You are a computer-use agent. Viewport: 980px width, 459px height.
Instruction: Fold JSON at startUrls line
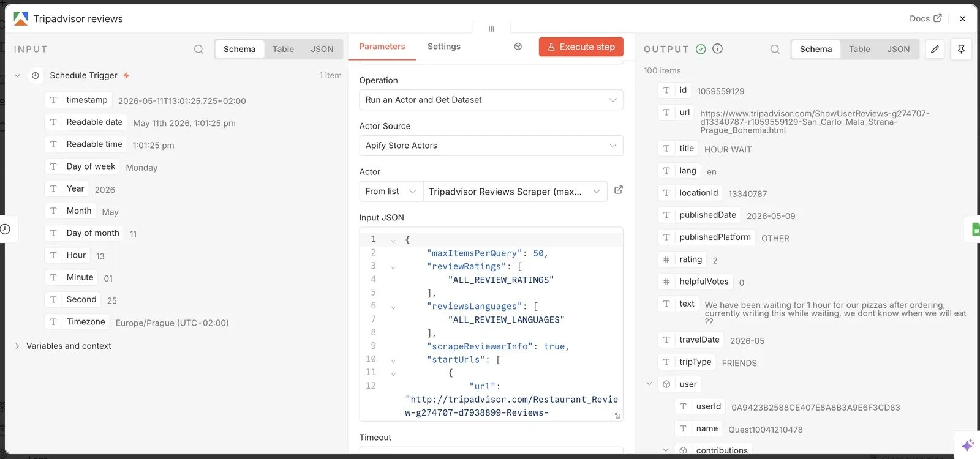(x=393, y=360)
